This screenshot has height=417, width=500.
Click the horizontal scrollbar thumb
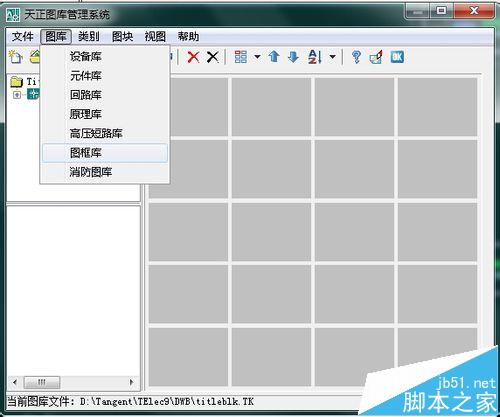[x=42, y=382]
